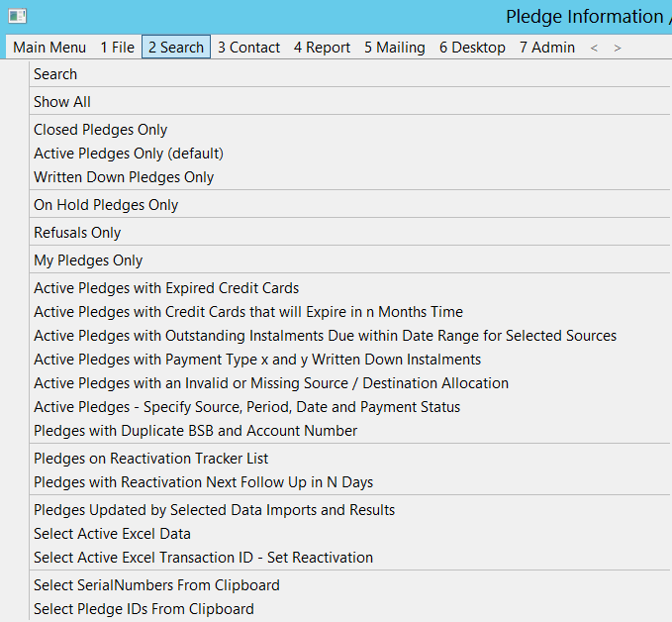
Task: Choose Invalid or Missing Source / Destination Allocation
Action: (x=271, y=383)
